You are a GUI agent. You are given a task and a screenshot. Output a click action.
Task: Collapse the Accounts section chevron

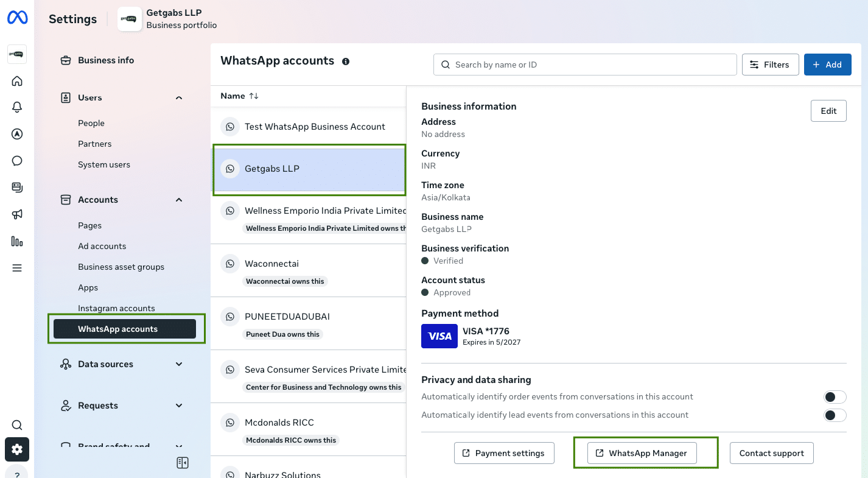[179, 200]
